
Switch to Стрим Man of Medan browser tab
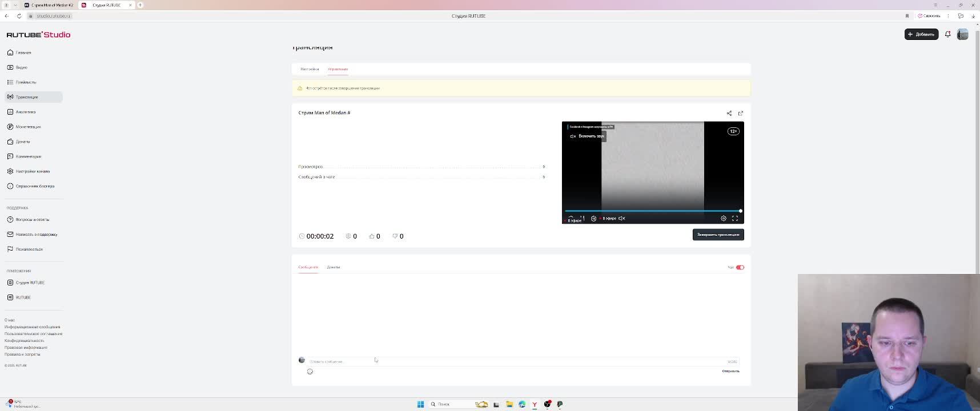coord(49,5)
